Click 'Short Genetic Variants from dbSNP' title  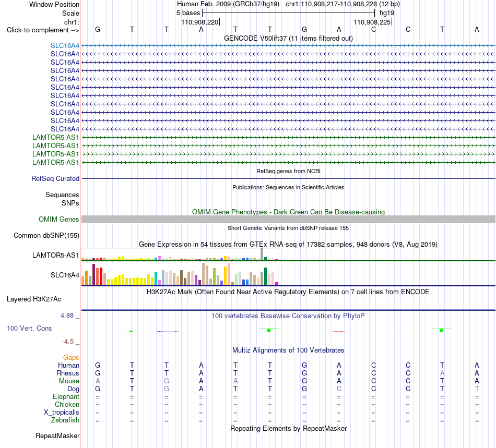(288, 228)
